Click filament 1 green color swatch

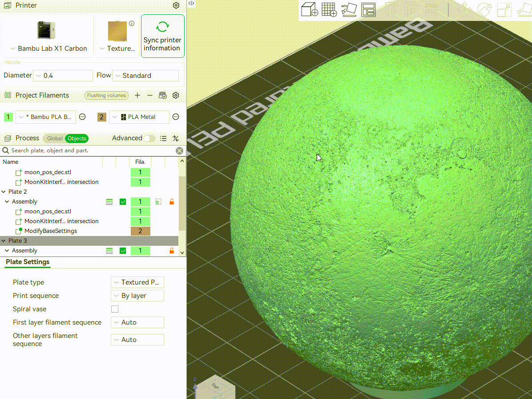8,117
